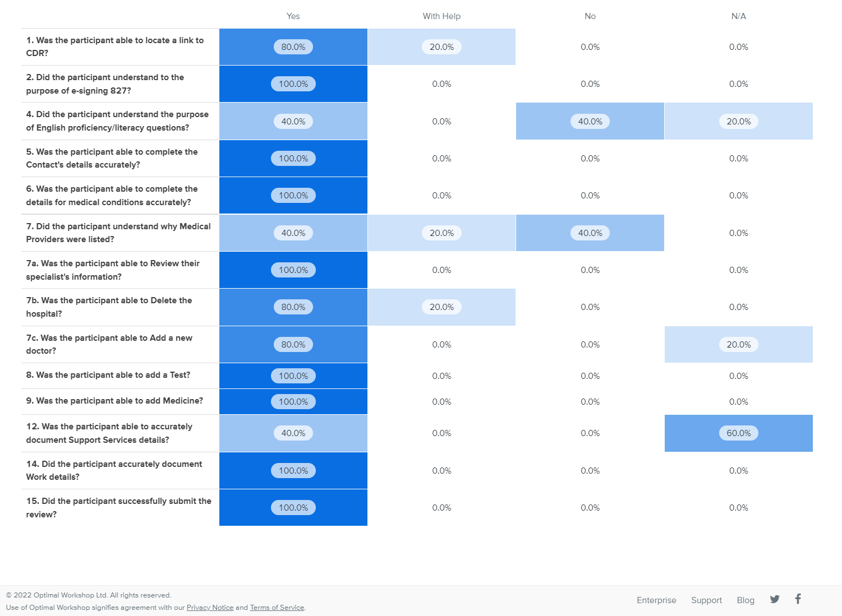Image resolution: width=842 pixels, height=616 pixels.
Task: Go to the Enterprise footer link
Action: point(656,600)
